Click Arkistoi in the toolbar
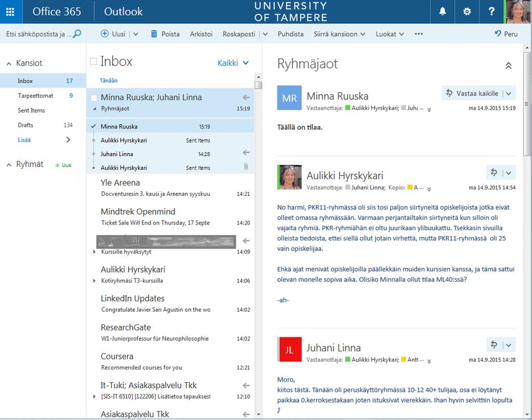This screenshot has height=420, width=532. click(201, 34)
